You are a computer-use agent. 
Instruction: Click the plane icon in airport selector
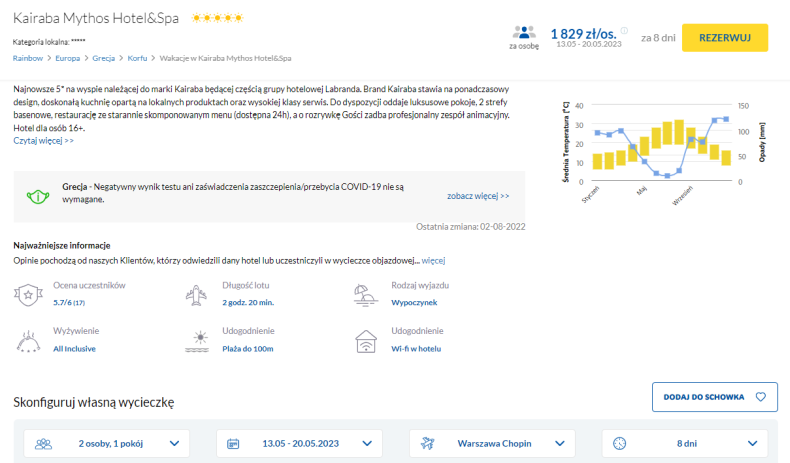pyautogui.click(x=427, y=444)
